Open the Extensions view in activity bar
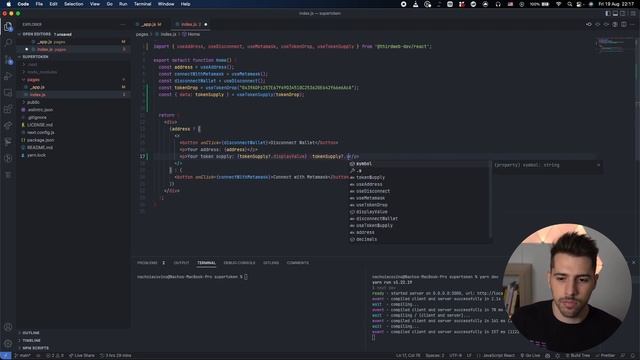The height and width of the screenshot is (360, 640). pos(8,109)
